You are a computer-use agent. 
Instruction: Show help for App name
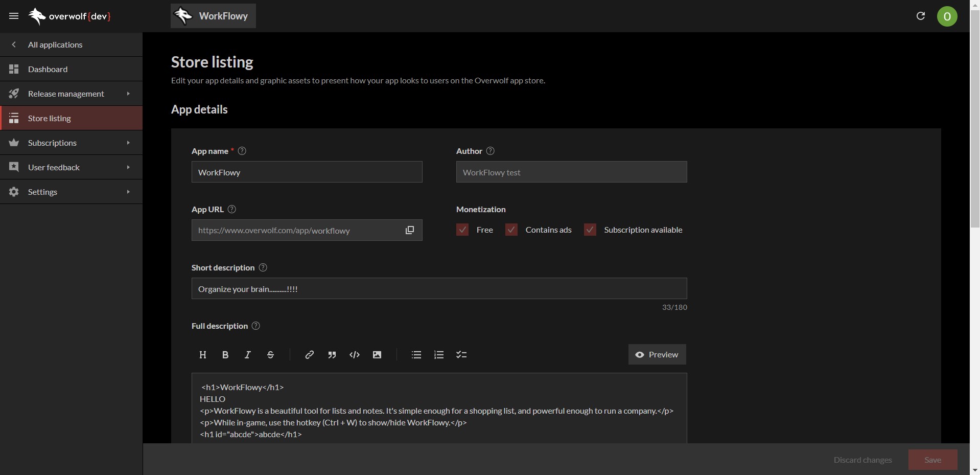pyautogui.click(x=242, y=151)
